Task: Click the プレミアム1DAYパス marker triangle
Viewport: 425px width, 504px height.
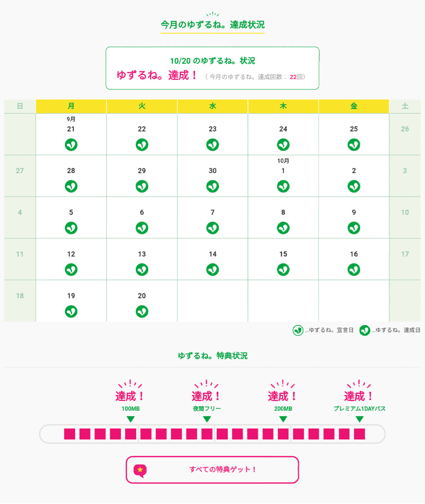Action: click(359, 419)
